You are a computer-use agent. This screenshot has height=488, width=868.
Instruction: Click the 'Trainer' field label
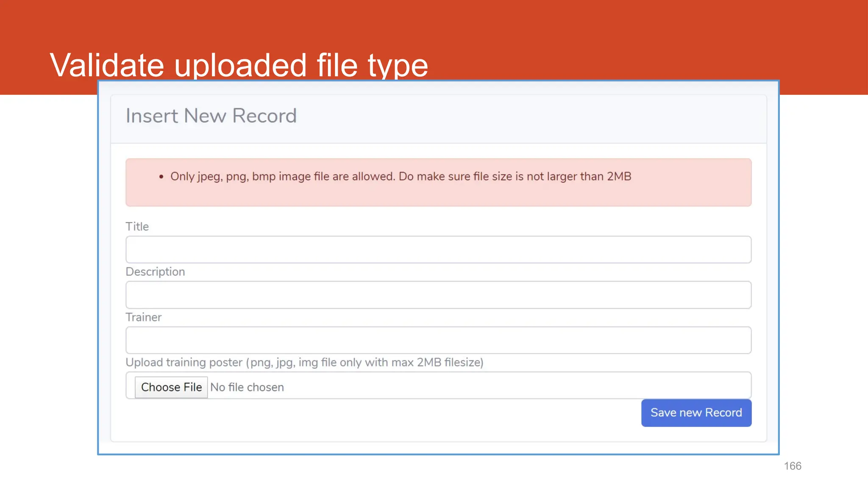point(143,317)
